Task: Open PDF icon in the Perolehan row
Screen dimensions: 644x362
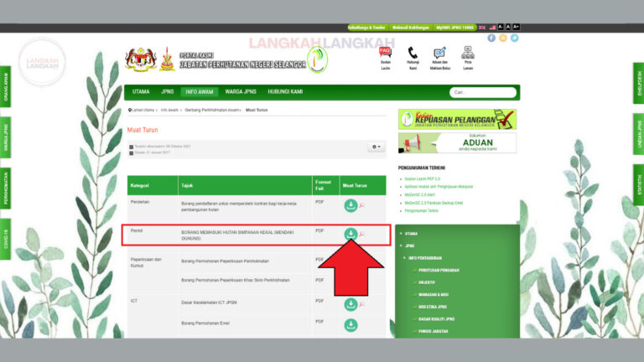Action: 362,205
